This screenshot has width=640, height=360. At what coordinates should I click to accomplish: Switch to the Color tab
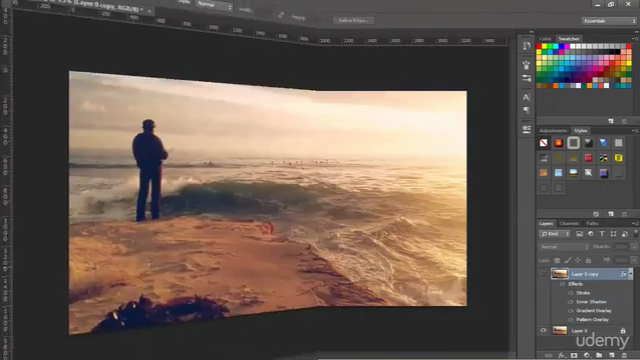[x=545, y=39]
